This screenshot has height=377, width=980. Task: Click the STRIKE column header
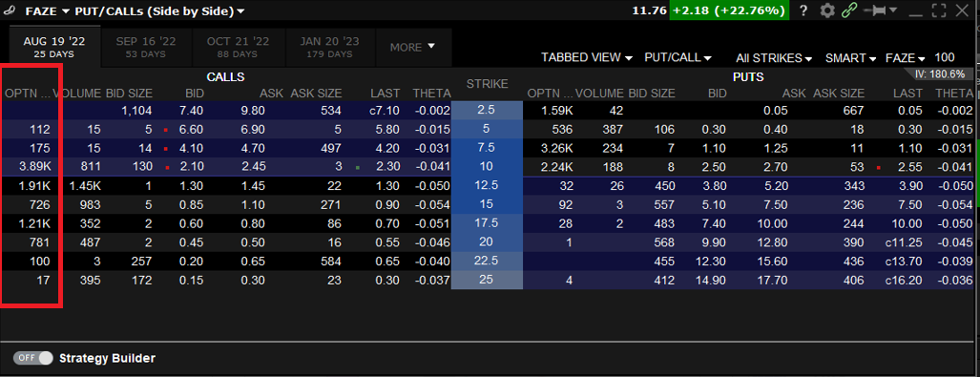click(x=487, y=84)
